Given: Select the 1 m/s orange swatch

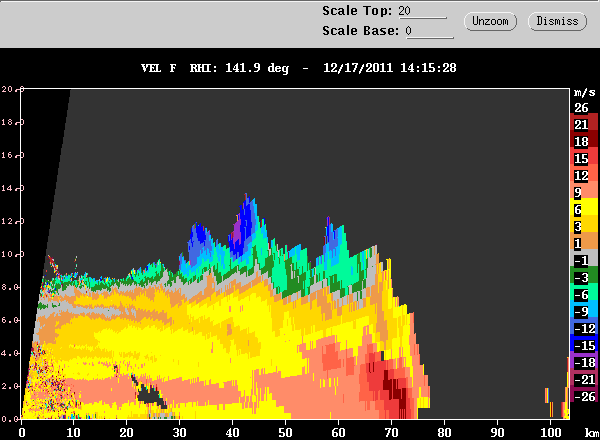Looking at the screenshot, I should coord(584,241).
